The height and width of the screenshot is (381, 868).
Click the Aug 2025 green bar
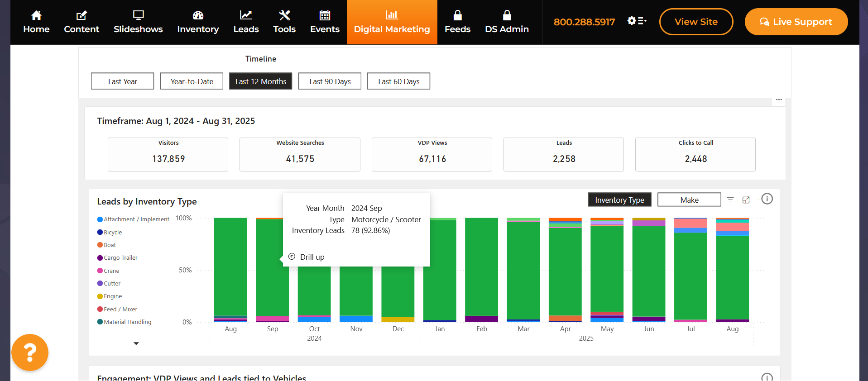tap(732, 278)
